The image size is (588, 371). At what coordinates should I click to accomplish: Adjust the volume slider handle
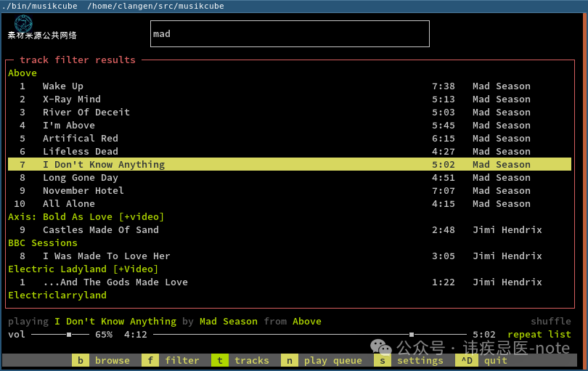tap(69, 334)
